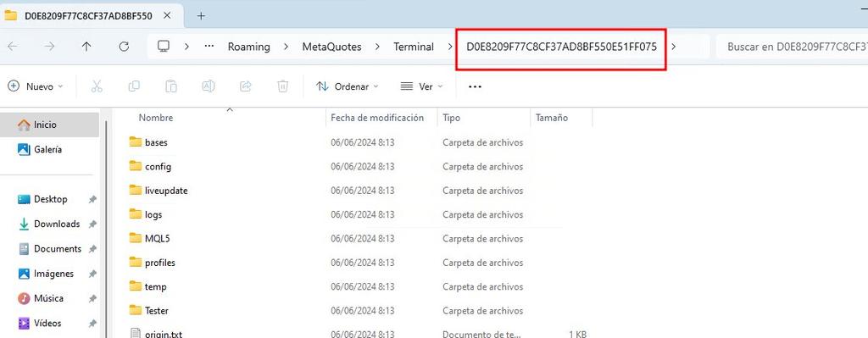868x338 pixels.
Task: Click the This PC monitor icon in address bar
Action: point(164,47)
